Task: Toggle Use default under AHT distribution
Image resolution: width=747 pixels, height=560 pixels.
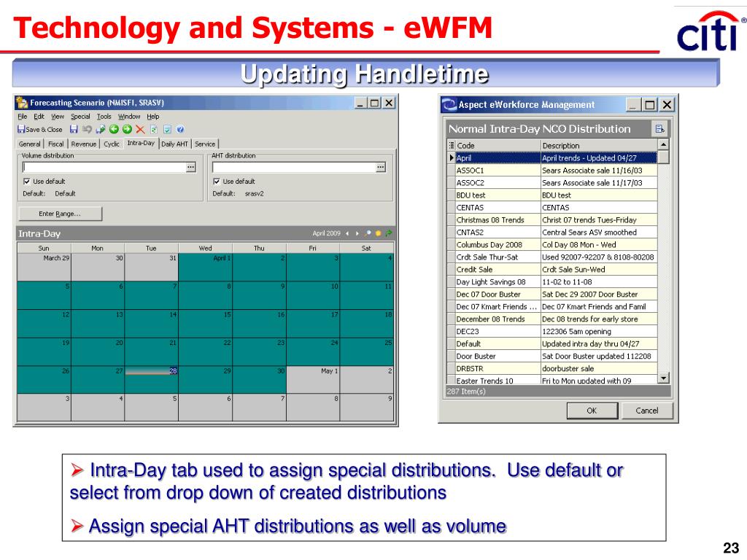Action: 217,182
